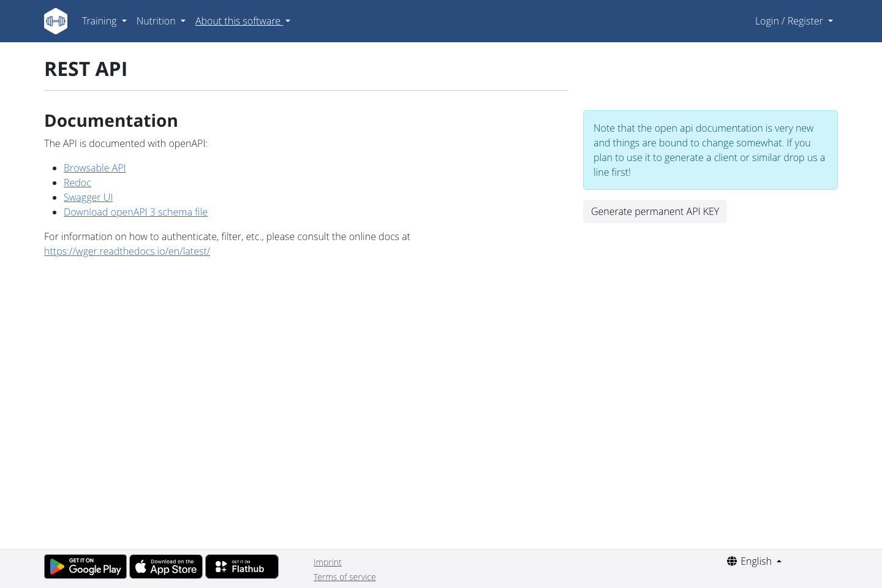Open the Swagger UI link
The width and height of the screenshot is (882, 588).
pos(88,197)
